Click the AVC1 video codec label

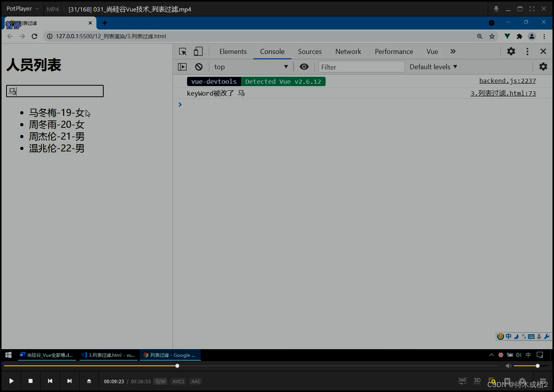(178, 381)
